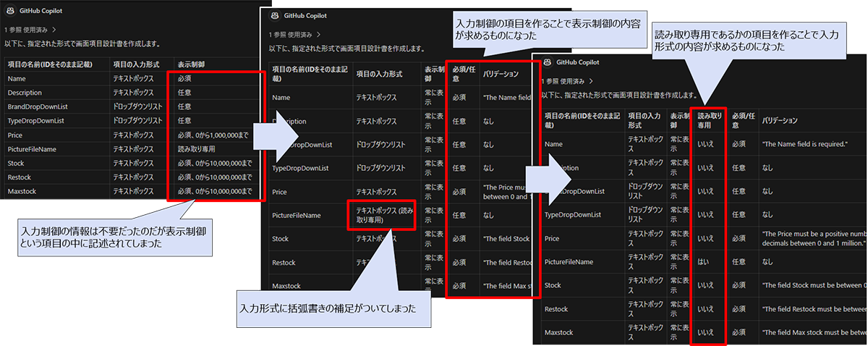This screenshot has width=868, height=346.
Task: Click 'TypeDropDownList' in the middle panel table
Action: coord(300,168)
